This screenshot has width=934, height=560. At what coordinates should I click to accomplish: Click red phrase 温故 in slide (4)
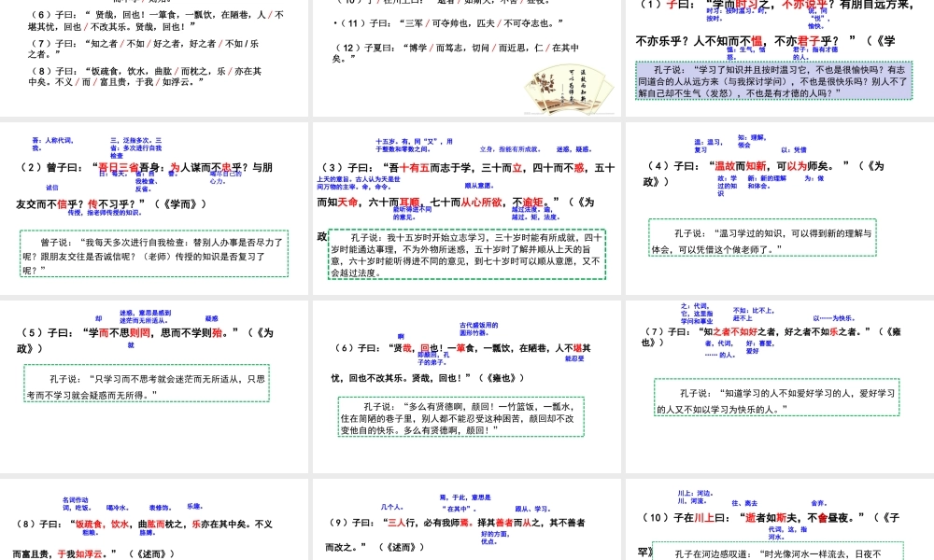725,166
